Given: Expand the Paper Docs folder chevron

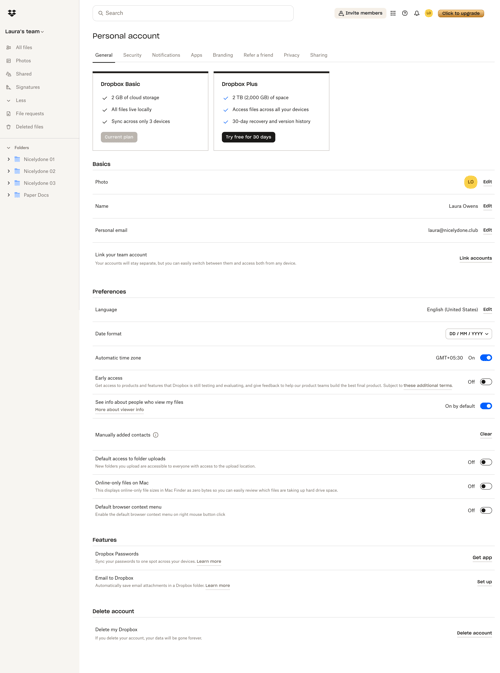Looking at the screenshot, I should pos(9,195).
